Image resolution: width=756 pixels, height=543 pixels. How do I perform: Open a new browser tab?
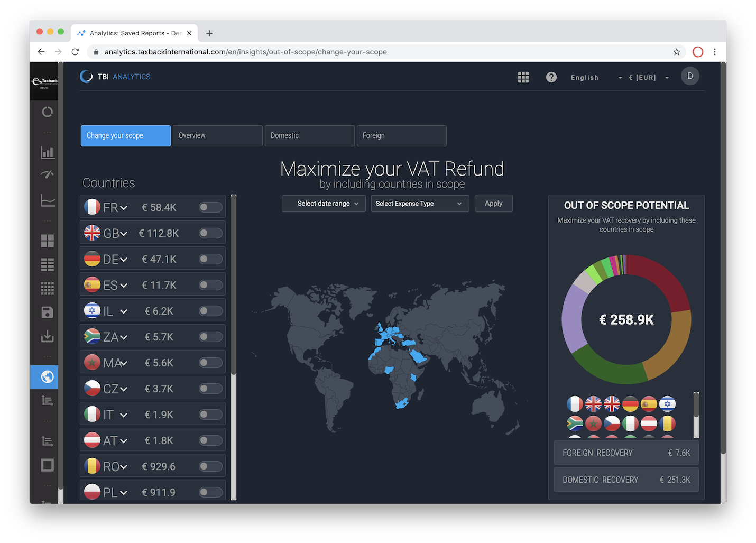[x=209, y=33]
